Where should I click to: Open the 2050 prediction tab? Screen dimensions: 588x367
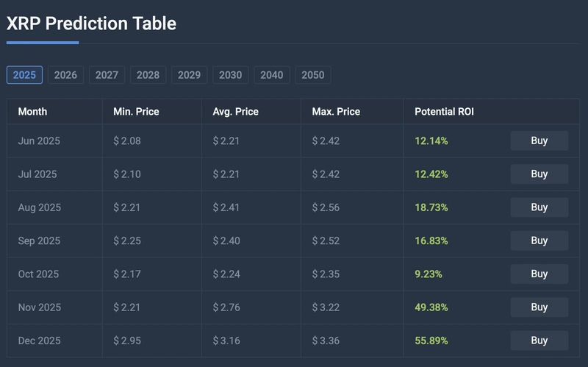(x=312, y=75)
